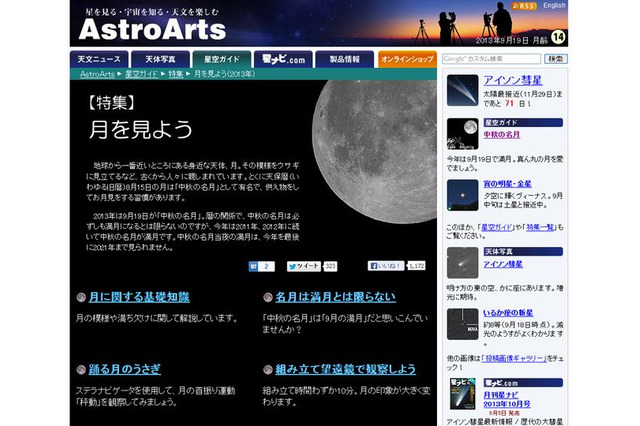Viewport: 640px width, 426px height.
Task: Open 組み立て望遠鏡で観察しよう link
Action: pos(345,369)
